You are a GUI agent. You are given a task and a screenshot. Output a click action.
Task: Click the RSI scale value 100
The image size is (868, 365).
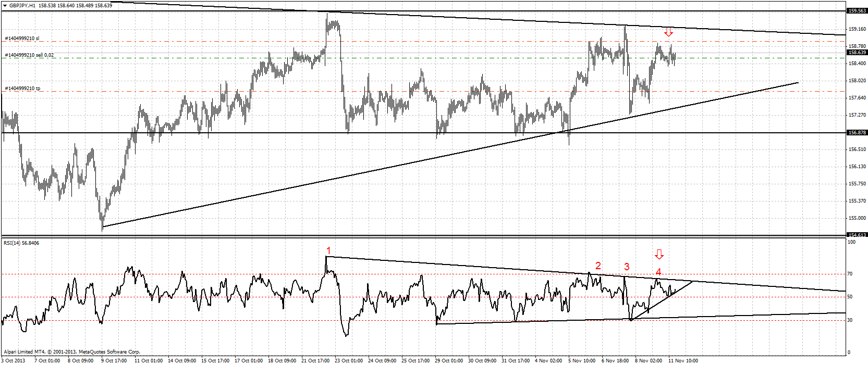[852, 242]
